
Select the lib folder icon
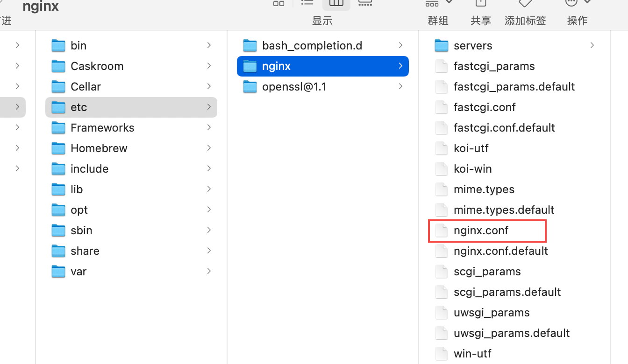coord(58,189)
